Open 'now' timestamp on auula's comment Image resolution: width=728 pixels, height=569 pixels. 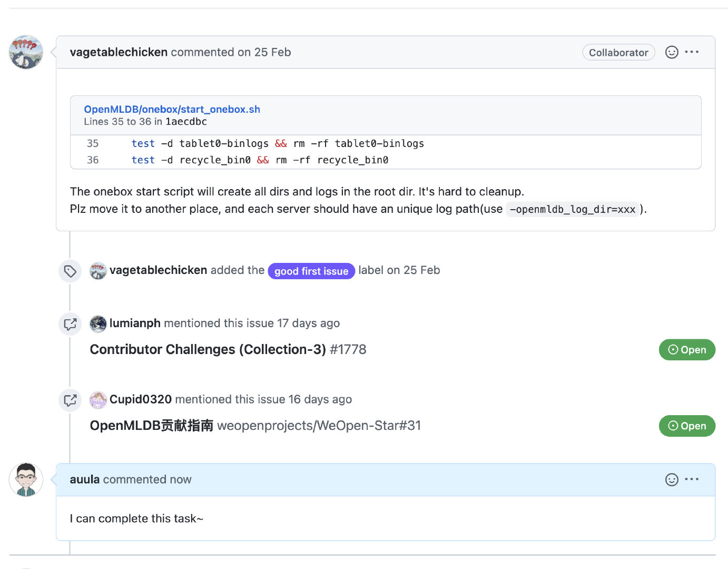(181, 479)
